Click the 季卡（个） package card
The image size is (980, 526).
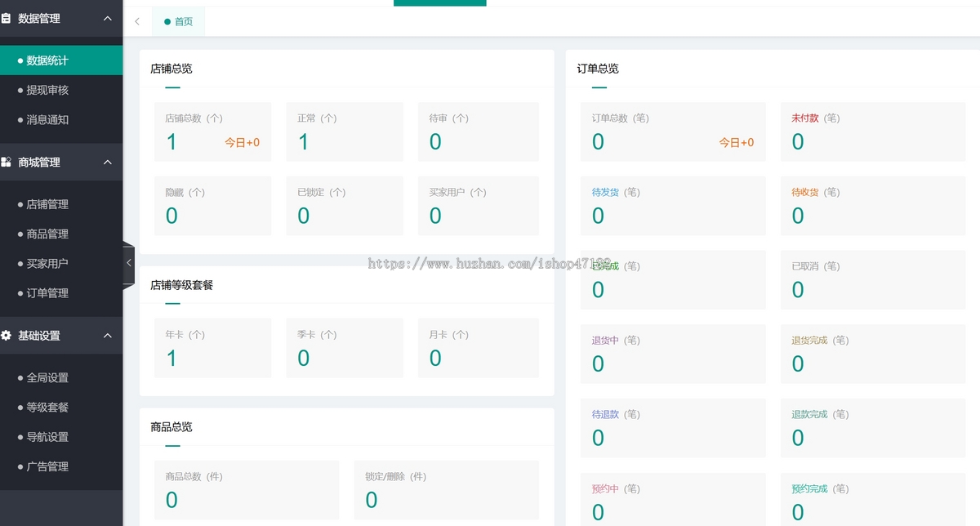(x=345, y=348)
